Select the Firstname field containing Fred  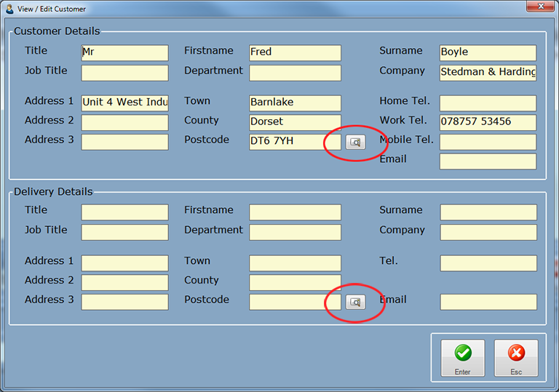(295, 52)
